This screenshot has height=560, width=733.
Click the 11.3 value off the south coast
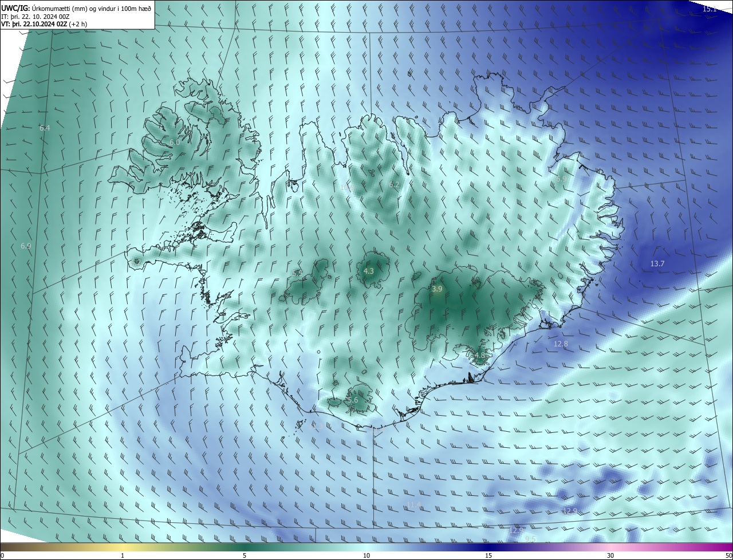[x=316, y=427]
